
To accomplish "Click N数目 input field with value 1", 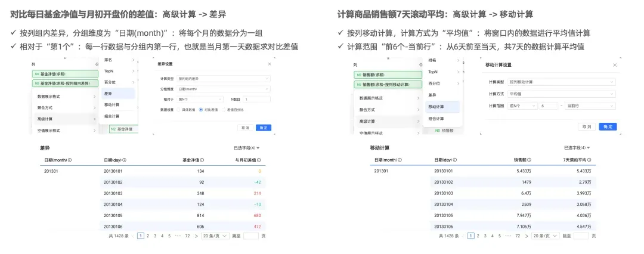I will tap(256, 99).
